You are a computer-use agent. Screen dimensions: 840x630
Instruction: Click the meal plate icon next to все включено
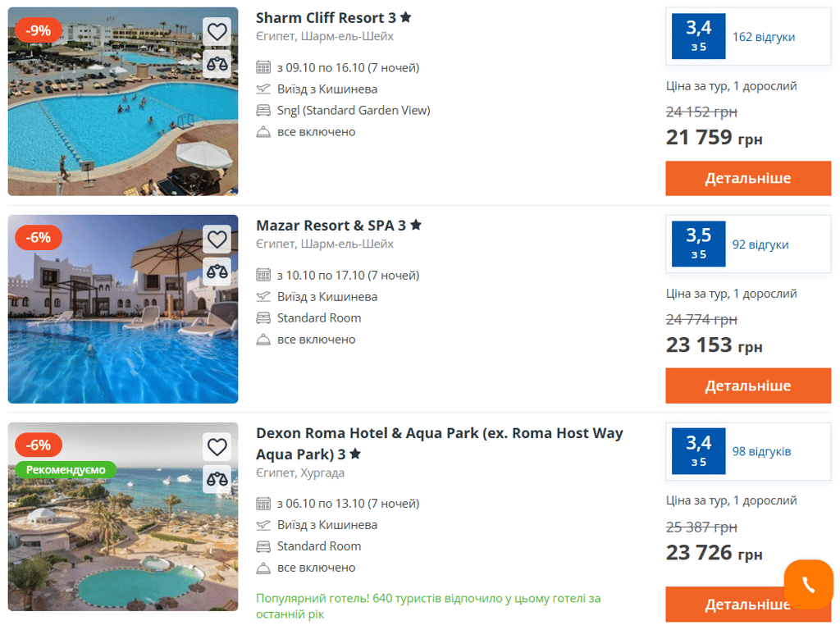point(262,131)
